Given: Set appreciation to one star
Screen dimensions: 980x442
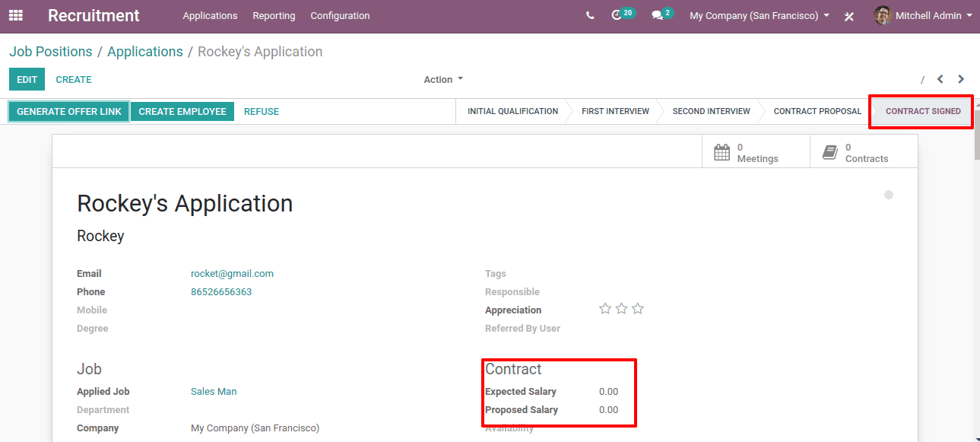Looking at the screenshot, I should pos(605,309).
